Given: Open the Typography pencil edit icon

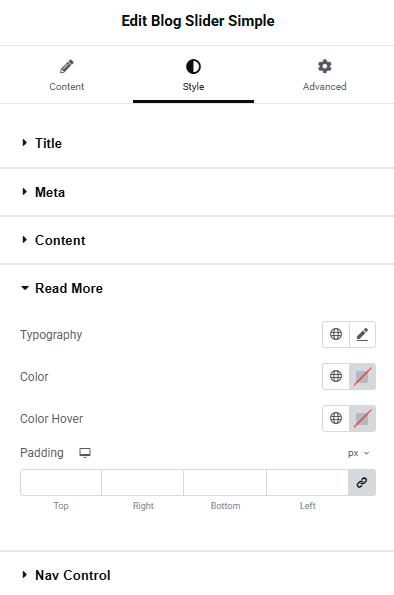Looking at the screenshot, I should point(362,334).
